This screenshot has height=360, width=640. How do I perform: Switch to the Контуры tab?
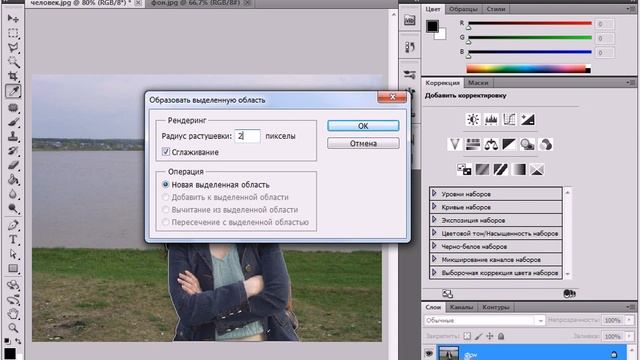[x=496, y=307]
